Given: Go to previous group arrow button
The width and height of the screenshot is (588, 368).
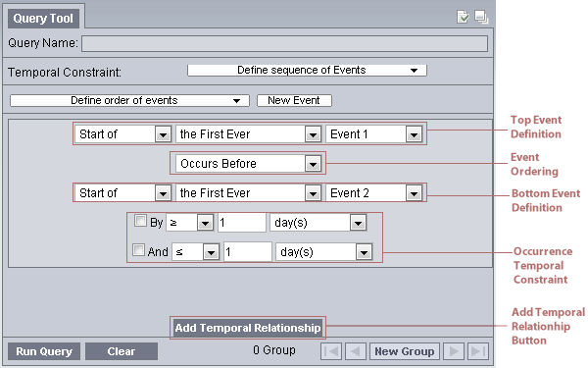Looking at the screenshot, I should point(356,351).
